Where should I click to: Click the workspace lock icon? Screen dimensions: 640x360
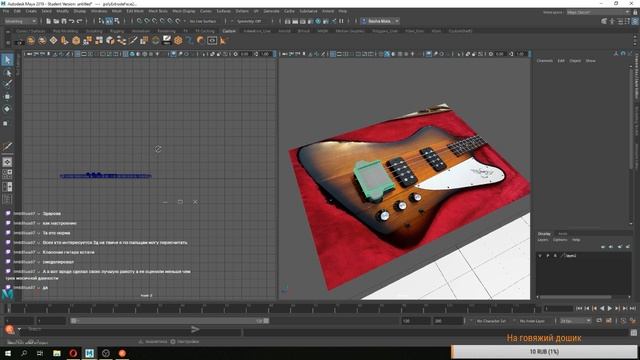(635, 12)
